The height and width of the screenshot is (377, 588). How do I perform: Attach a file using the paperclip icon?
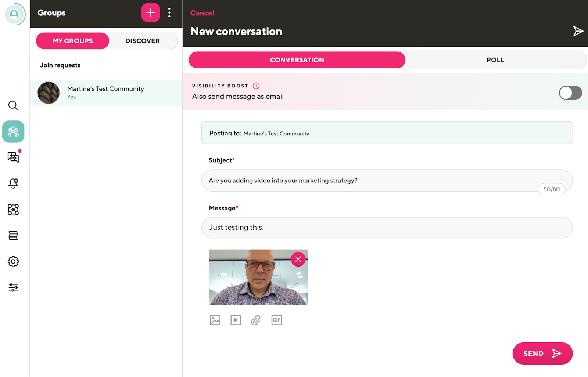tap(256, 320)
